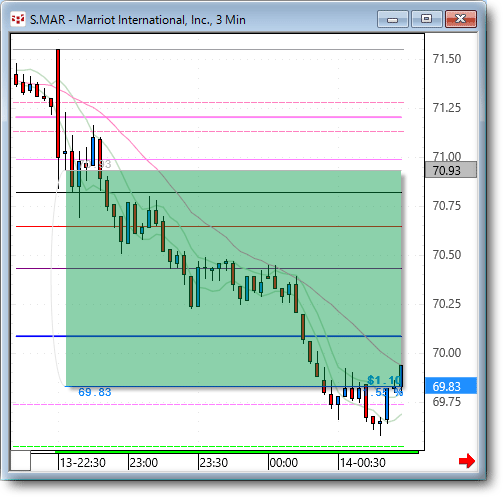
Task: Click the 70.75 price axis label
Action: point(447,206)
